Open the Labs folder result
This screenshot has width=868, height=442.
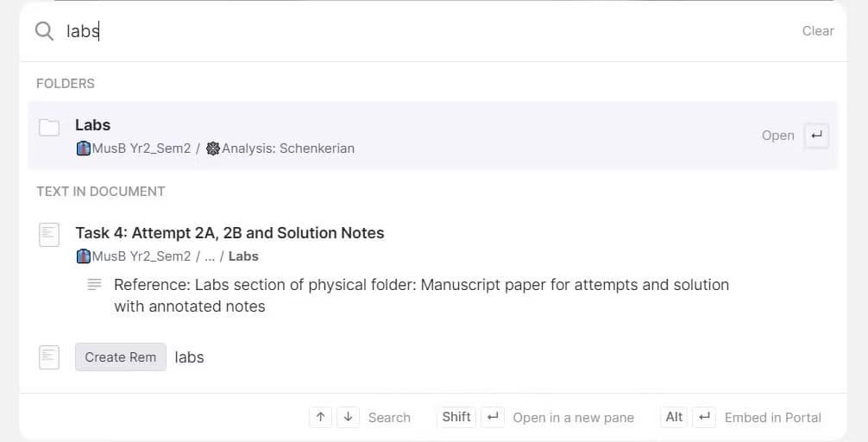433,136
